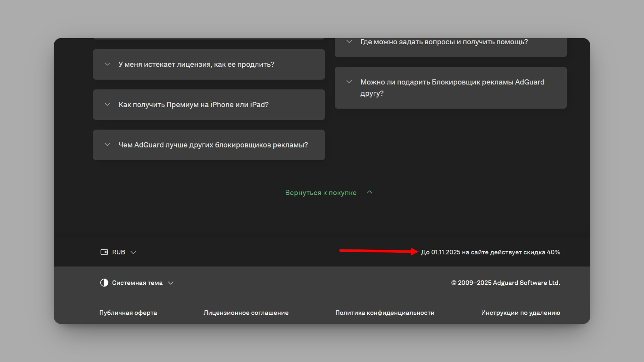Image resolution: width=644 pixels, height=362 pixels.
Task: Open 'Инструкции по удалению' page
Action: [x=520, y=312]
